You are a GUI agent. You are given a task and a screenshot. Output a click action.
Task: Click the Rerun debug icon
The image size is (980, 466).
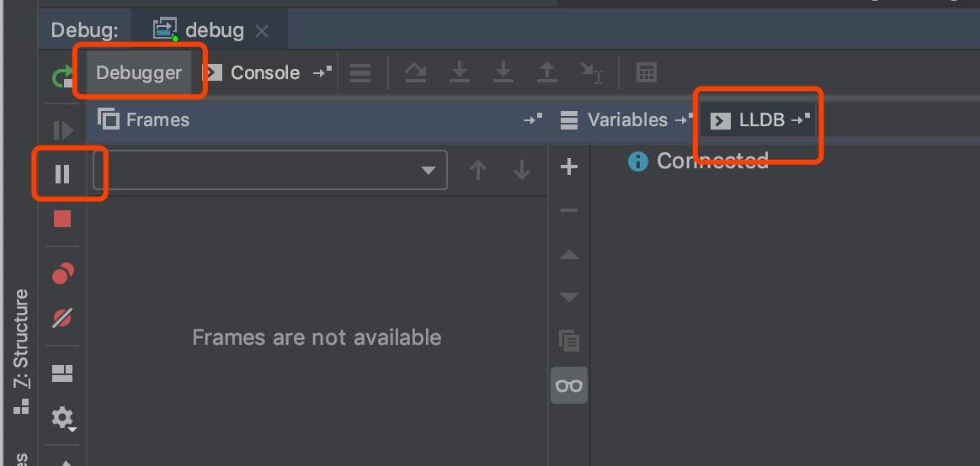pos(61,77)
